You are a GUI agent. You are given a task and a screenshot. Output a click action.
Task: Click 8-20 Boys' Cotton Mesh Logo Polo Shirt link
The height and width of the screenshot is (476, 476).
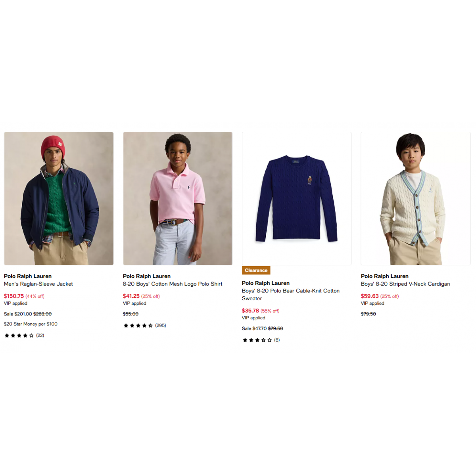coord(173,284)
